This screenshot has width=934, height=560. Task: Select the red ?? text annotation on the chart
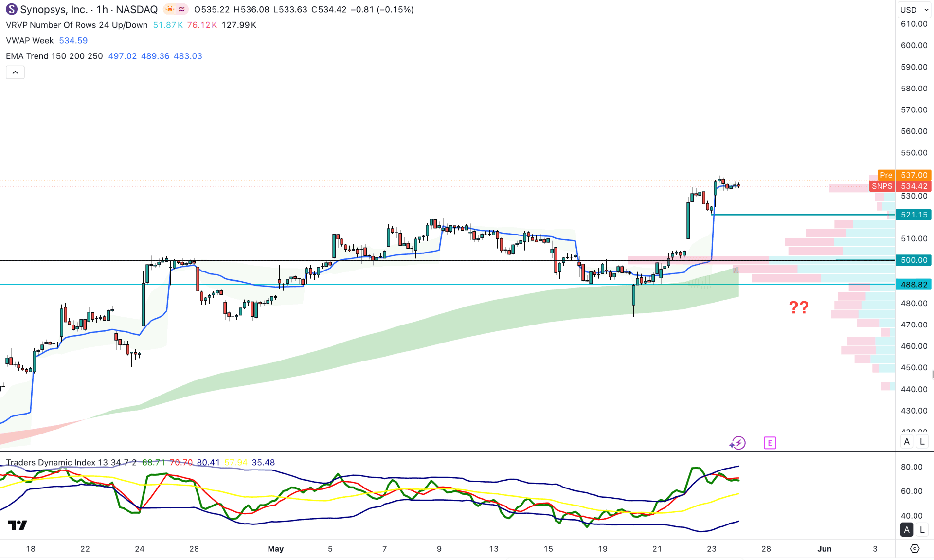[799, 307]
